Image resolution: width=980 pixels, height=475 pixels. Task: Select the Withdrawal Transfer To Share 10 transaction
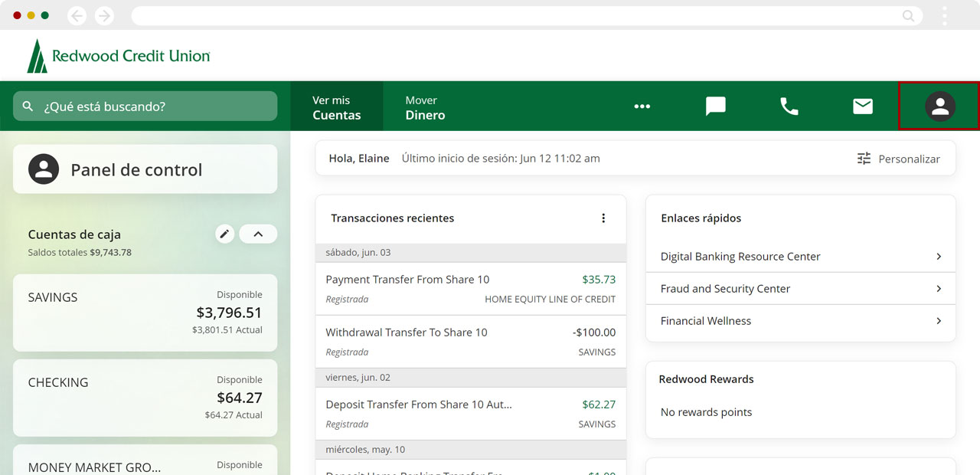[x=470, y=342]
